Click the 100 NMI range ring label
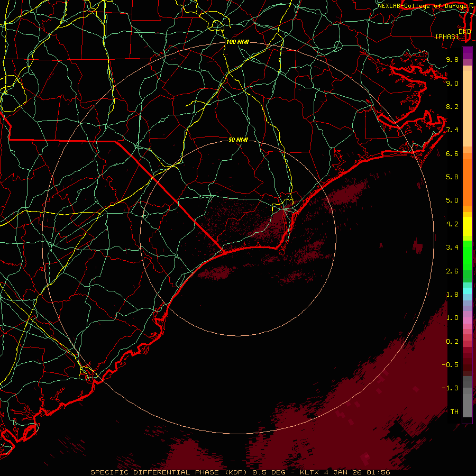 point(237,42)
